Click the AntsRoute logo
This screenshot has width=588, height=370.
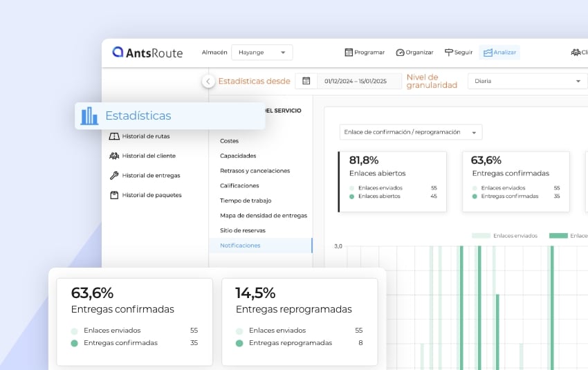coord(148,53)
